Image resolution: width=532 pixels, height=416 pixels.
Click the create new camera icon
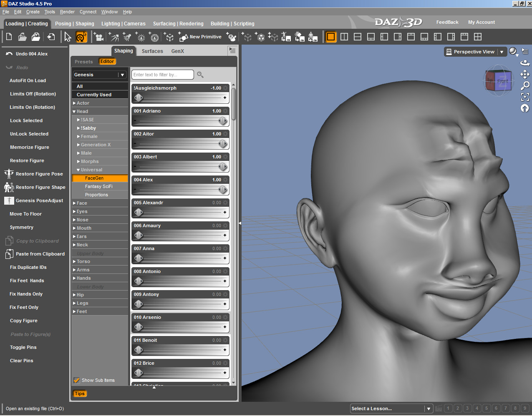click(x=98, y=37)
